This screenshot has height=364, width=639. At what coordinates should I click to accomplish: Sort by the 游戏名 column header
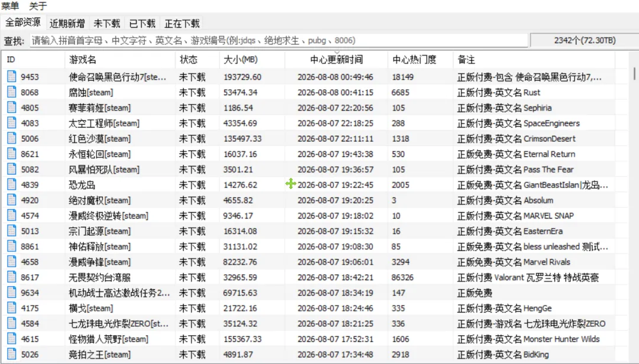[x=120, y=60]
